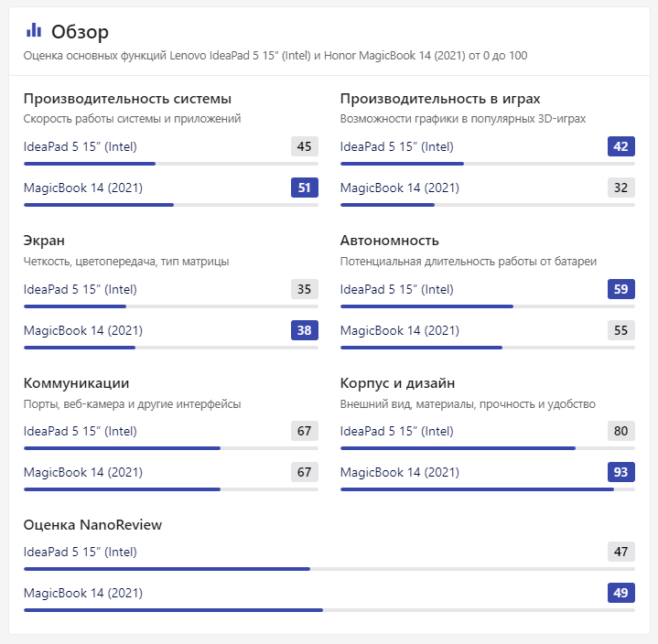Click the Автономность section heading
658x644 pixels.
[390, 241]
